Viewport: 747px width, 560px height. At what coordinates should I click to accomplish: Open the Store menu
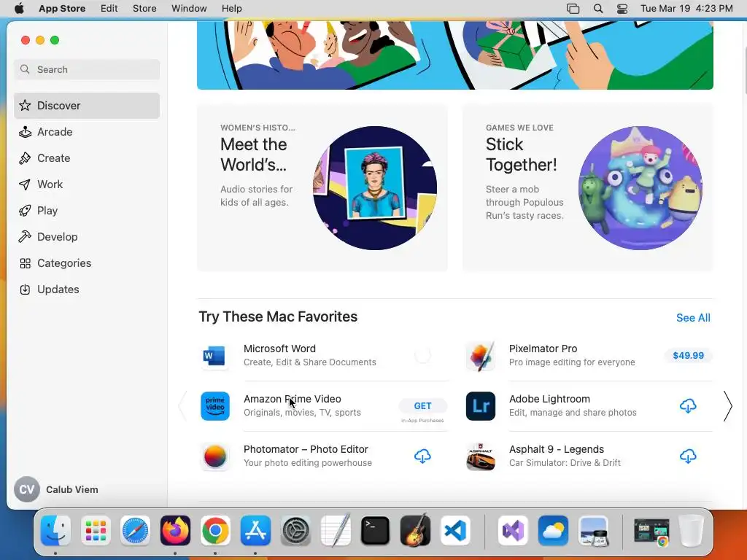144,9
